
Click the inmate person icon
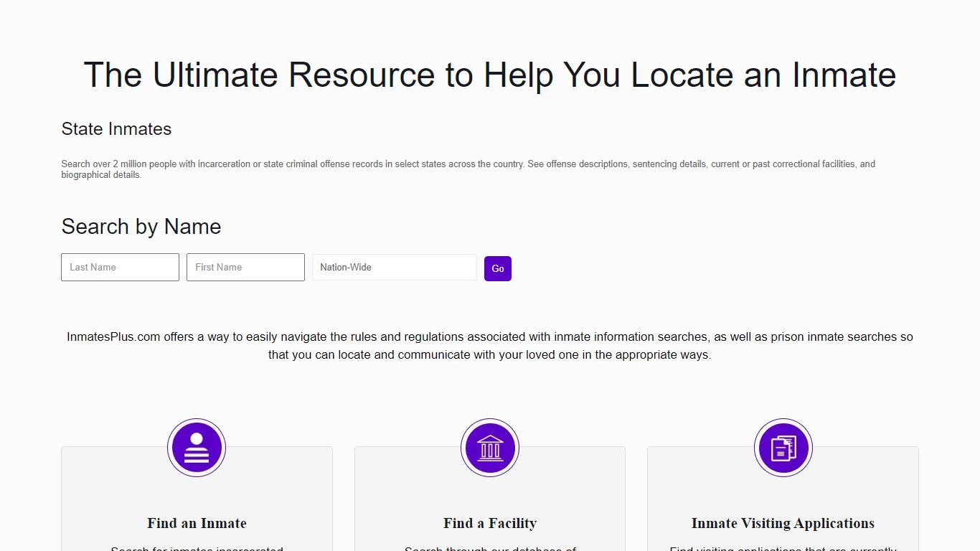(x=197, y=448)
